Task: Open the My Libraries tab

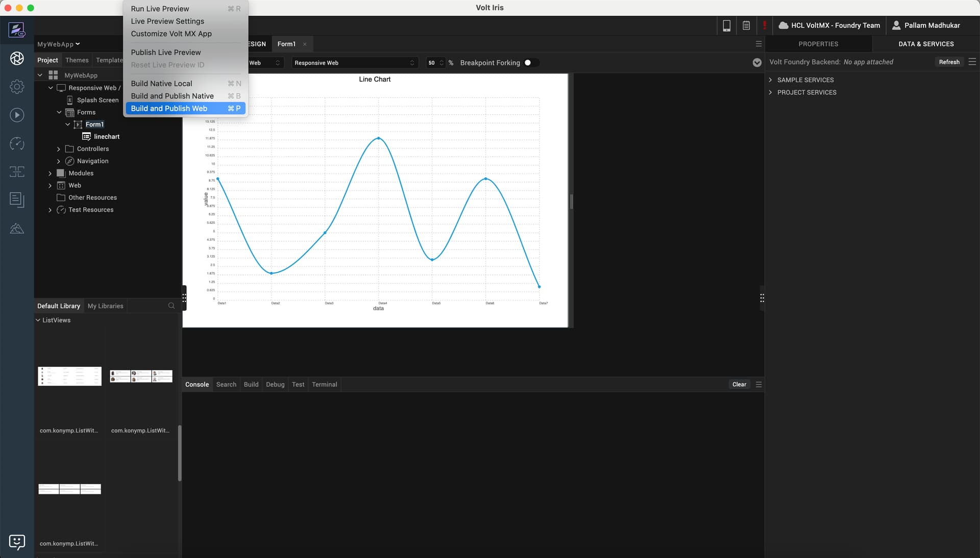Action: pos(106,306)
